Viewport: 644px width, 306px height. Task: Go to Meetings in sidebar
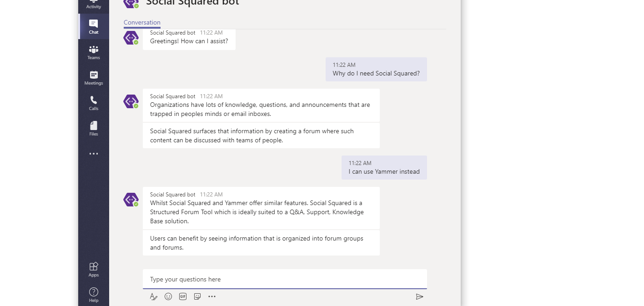pos(94,77)
